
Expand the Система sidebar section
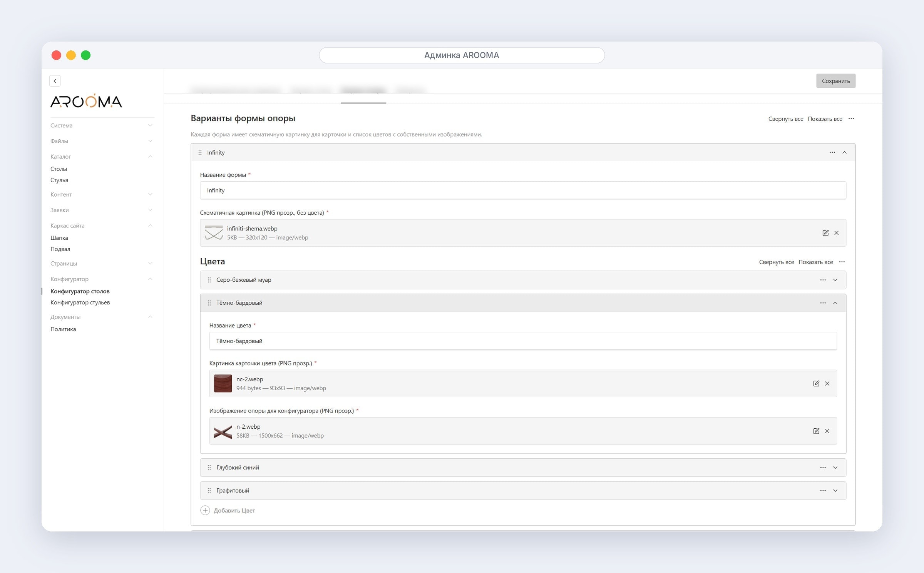pos(102,125)
